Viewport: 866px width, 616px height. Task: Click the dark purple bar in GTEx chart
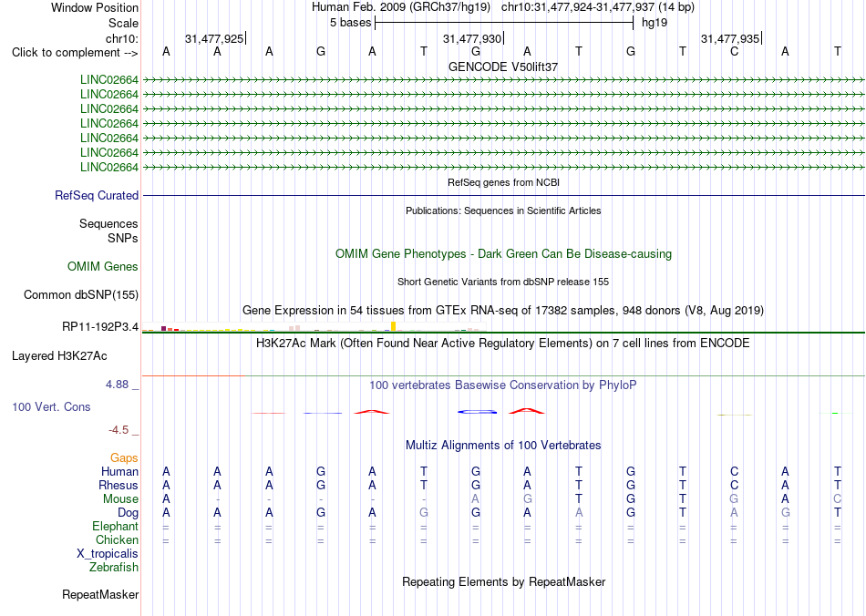163,328
